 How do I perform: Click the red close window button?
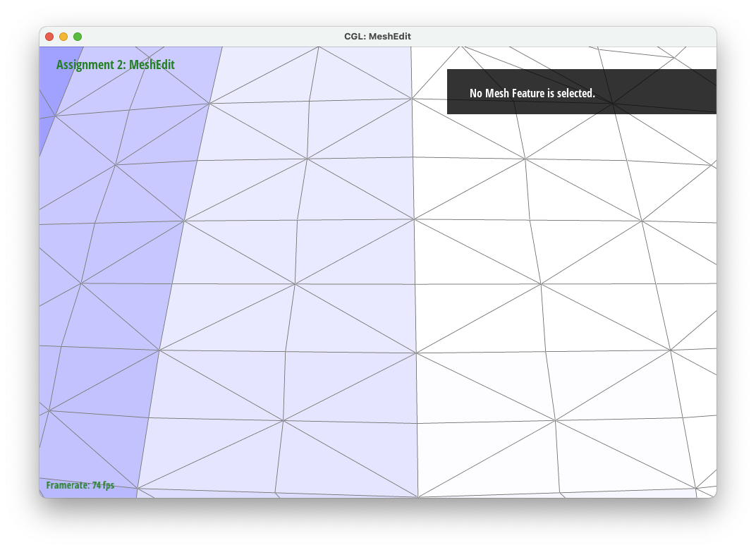click(49, 37)
